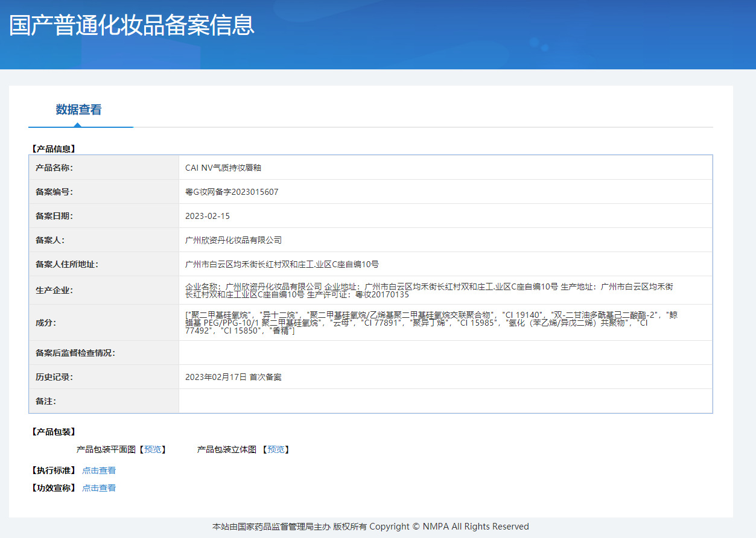
Task: Click the 【执行标准】 label
Action: point(53,470)
